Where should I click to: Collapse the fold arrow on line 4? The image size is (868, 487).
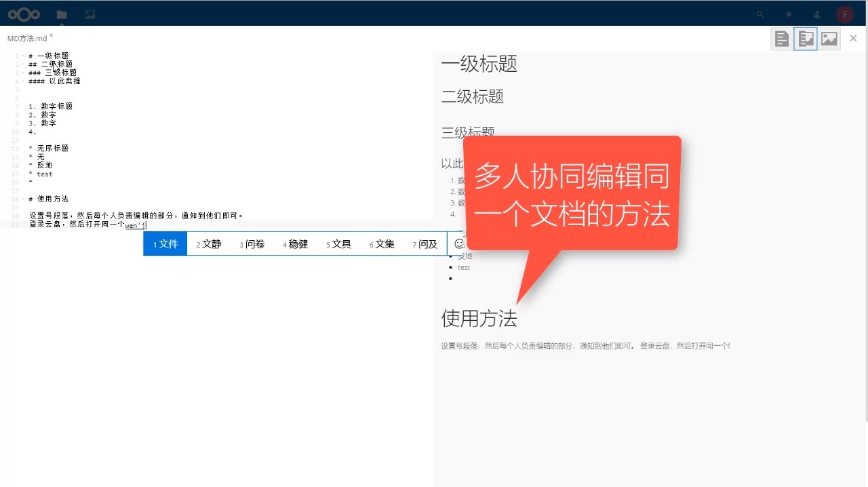coord(22,81)
